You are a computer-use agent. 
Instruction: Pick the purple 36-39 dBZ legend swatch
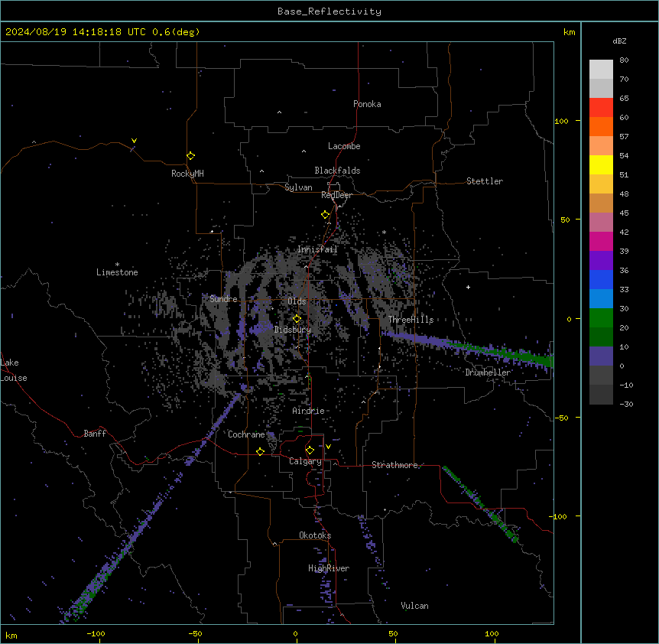point(601,261)
